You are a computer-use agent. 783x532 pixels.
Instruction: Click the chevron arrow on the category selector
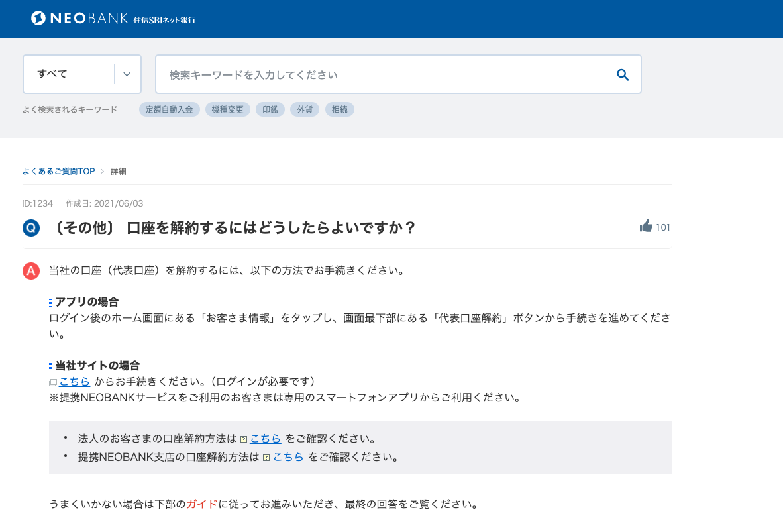(127, 74)
